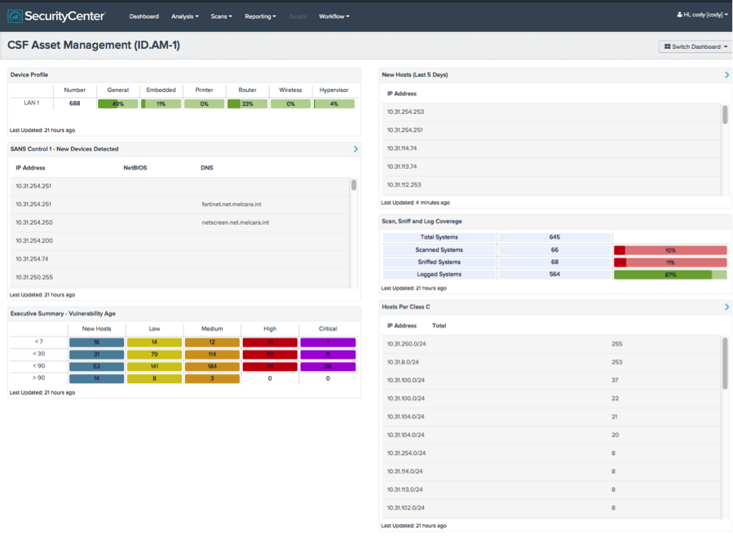Click the scrollbar in Hosts Per Class C list
This screenshot has height=560, width=733.
pyautogui.click(x=725, y=364)
